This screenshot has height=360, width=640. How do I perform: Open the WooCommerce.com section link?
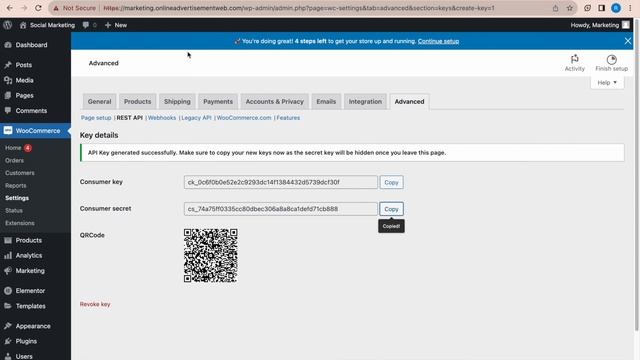pyautogui.click(x=244, y=118)
